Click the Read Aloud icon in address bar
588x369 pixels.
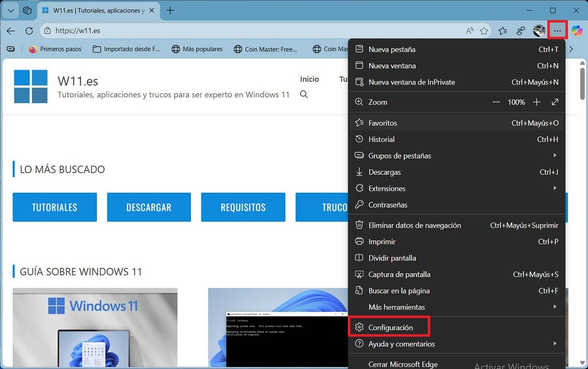tap(469, 31)
